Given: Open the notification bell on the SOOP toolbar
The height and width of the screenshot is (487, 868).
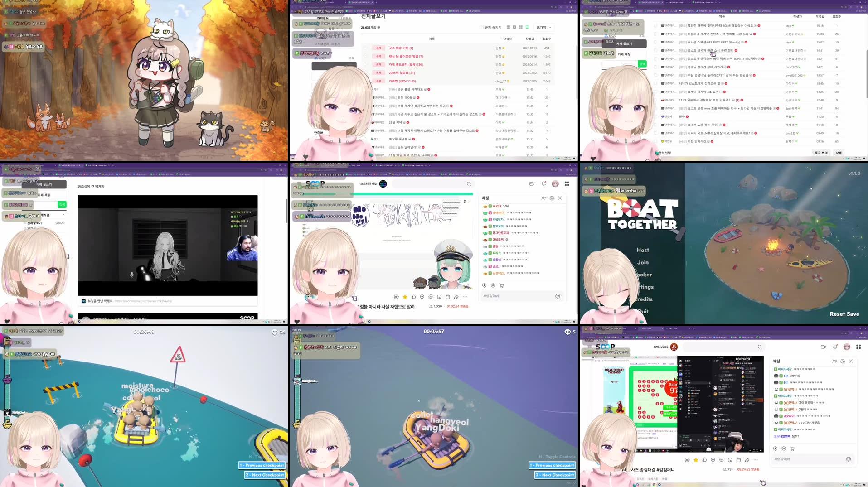Looking at the screenshot, I should pos(543,183).
